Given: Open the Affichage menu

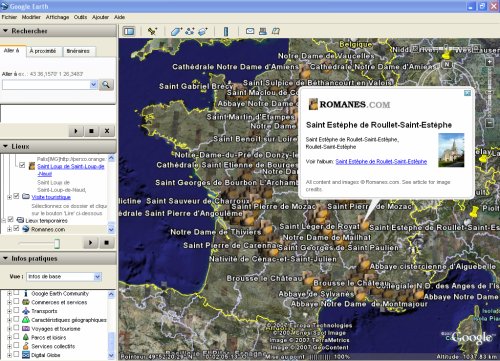Looking at the screenshot, I should pyautogui.click(x=57, y=17).
